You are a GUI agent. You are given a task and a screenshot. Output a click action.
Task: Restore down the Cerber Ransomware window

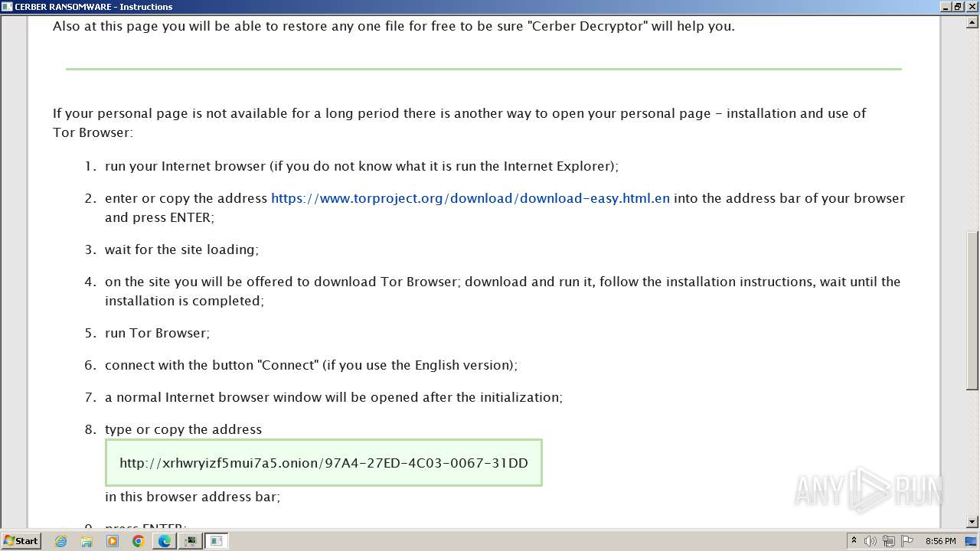tap(958, 7)
